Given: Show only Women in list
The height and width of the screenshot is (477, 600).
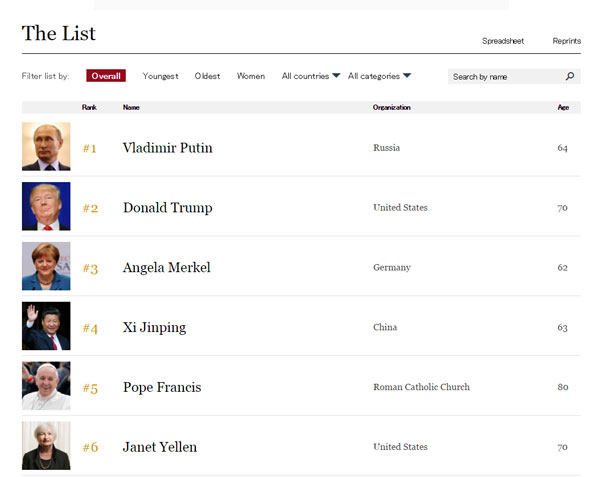Looking at the screenshot, I should click(x=251, y=76).
